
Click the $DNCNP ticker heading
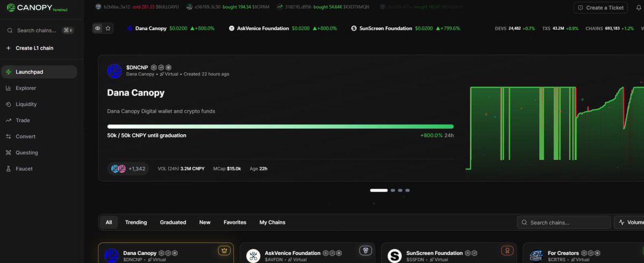(x=137, y=67)
